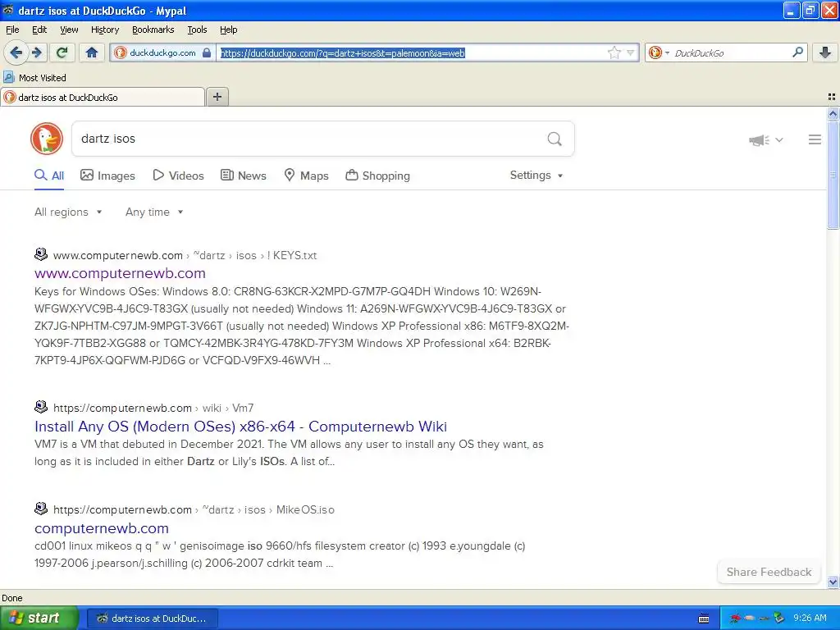The height and width of the screenshot is (630, 840).
Task: Click the clock showing 9:26 AM
Action: click(810, 618)
